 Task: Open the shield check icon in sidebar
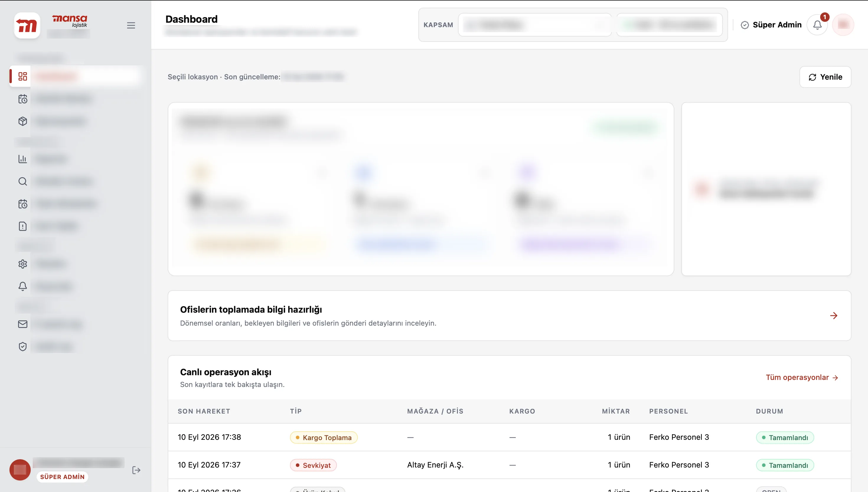pyautogui.click(x=23, y=346)
